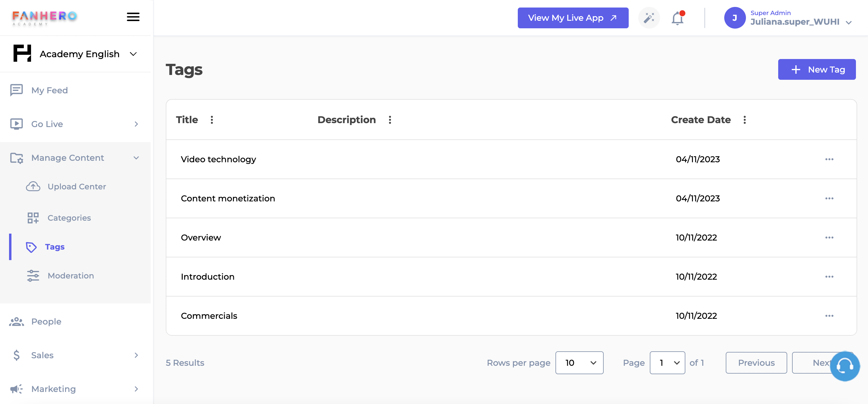
Task: Click Commercials date 10/11/2022
Action: coord(696,315)
